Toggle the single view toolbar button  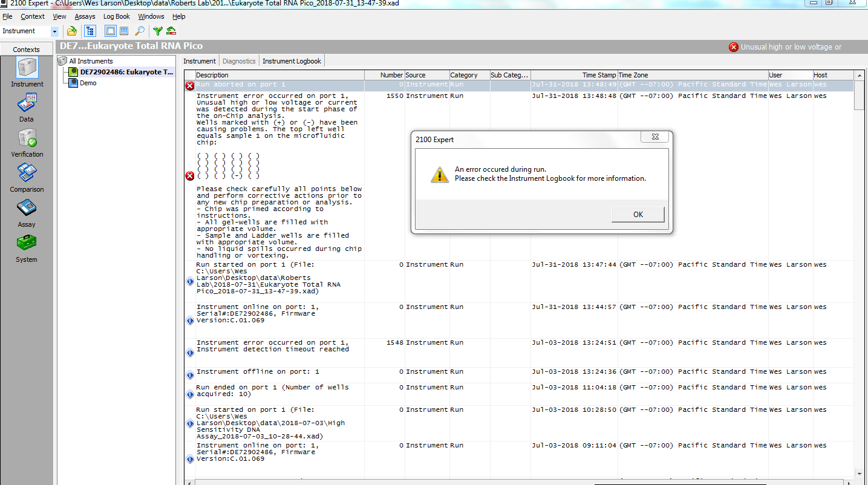click(x=111, y=31)
